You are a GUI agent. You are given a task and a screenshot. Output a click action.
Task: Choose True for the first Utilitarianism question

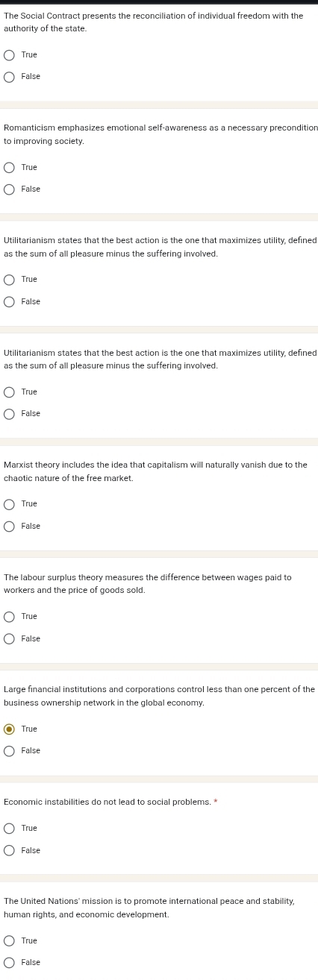10,280
